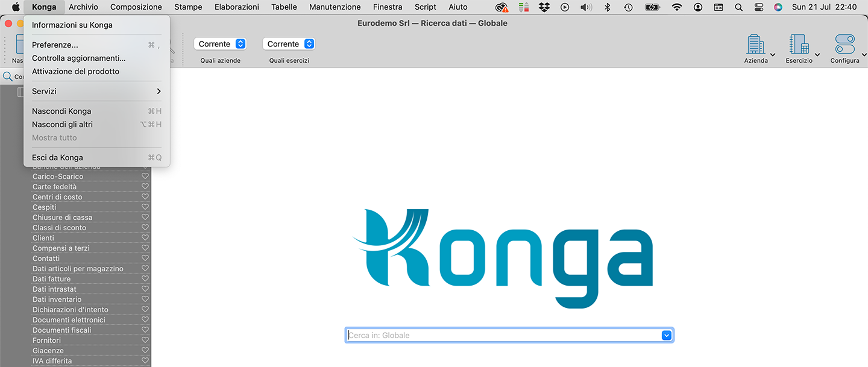Open the Esercizio toolbar icon
Image resolution: width=868 pixels, height=367 pixels.
(799, 45)
